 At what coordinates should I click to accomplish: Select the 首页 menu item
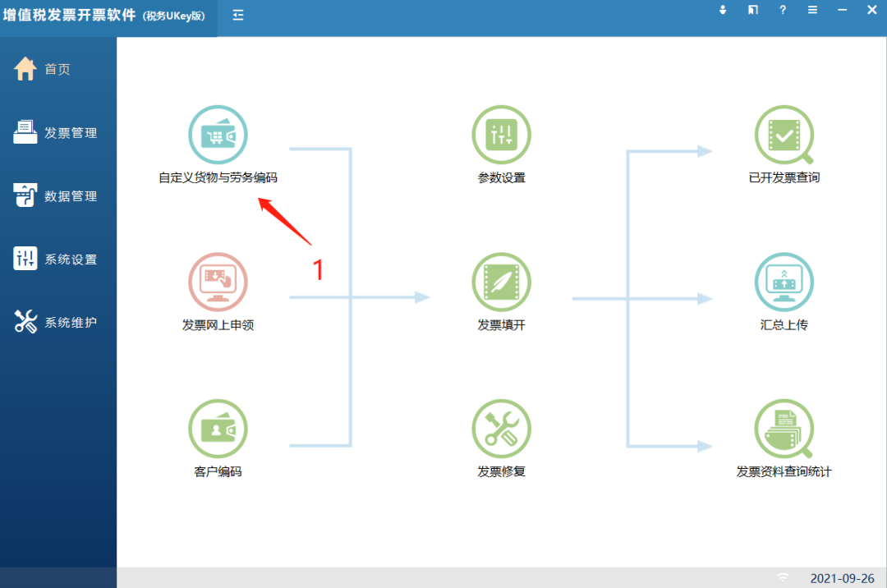(57, 70)
